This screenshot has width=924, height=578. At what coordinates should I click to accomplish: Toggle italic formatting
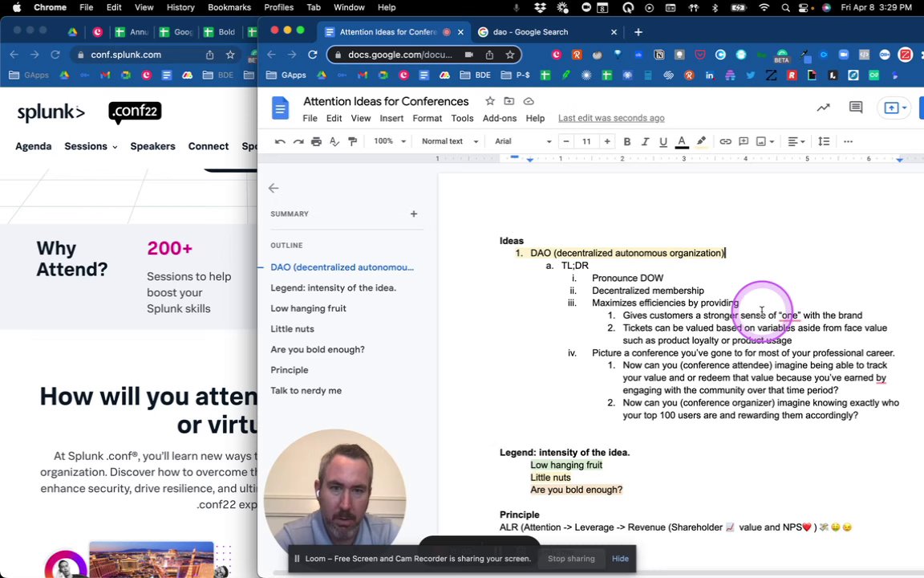[x=645, y=141]
